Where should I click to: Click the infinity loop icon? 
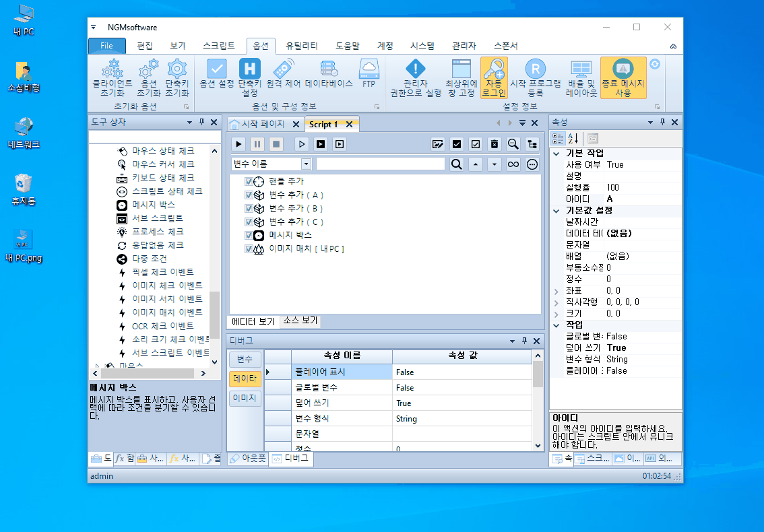(x=513, y=164)
